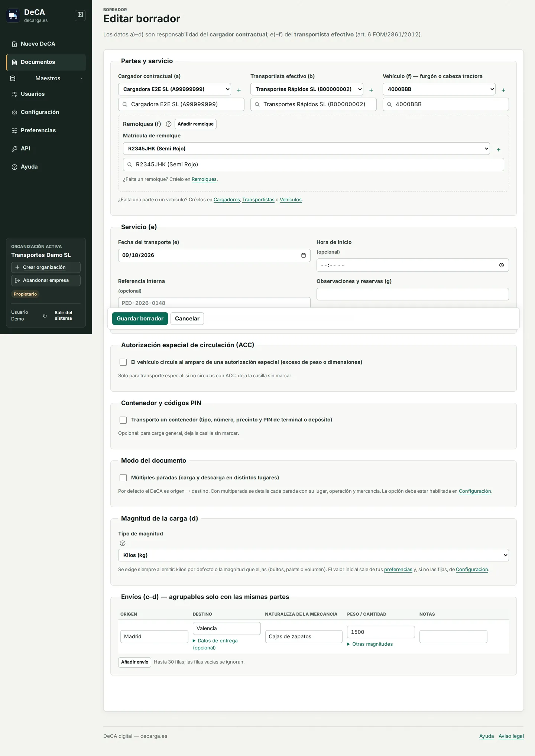Open the calendar picker in Fecha del transporte
The width and height of the screenshot is (535, 756).
pos(304,255)
